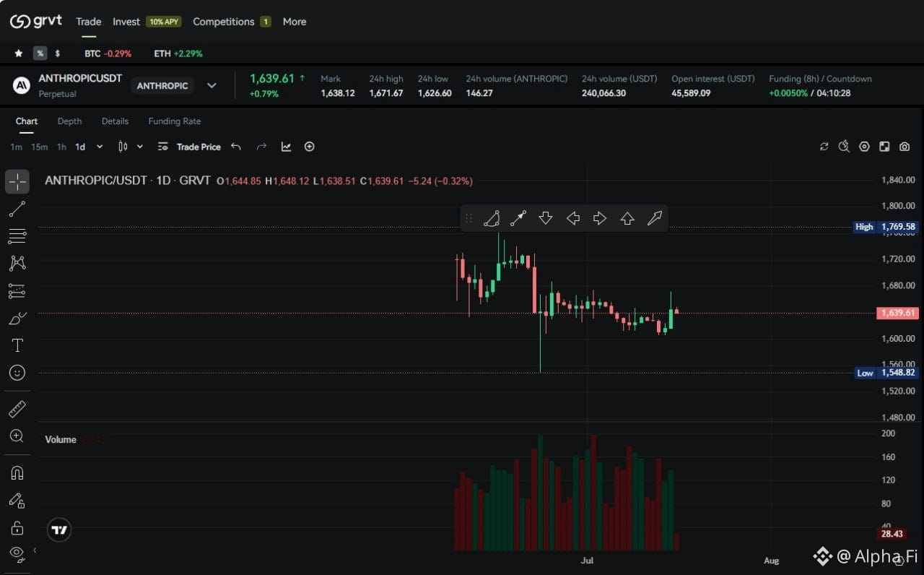Select the 1d timeframe
This screenshot has height=575, width=924.
(x=80, y=147)
